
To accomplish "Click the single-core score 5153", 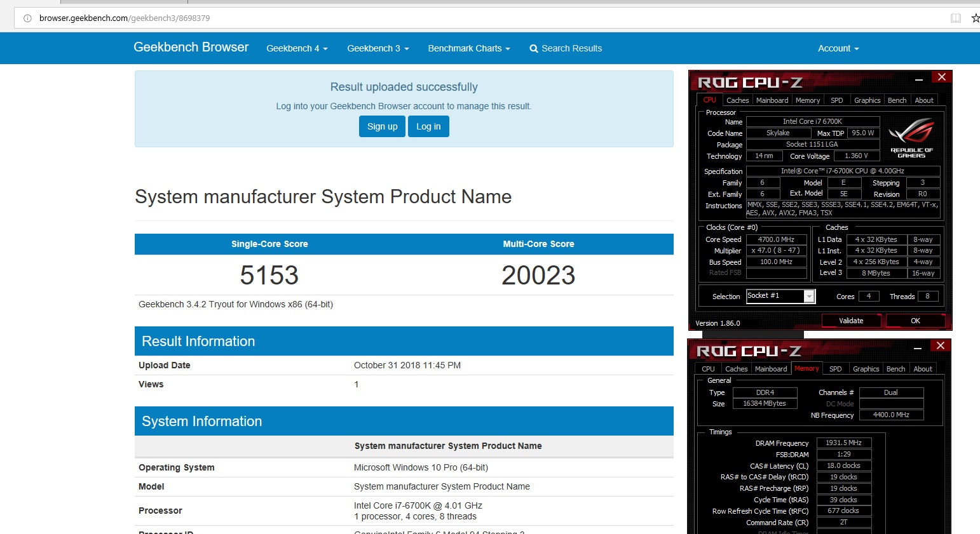I will click(x=269, y=275).
